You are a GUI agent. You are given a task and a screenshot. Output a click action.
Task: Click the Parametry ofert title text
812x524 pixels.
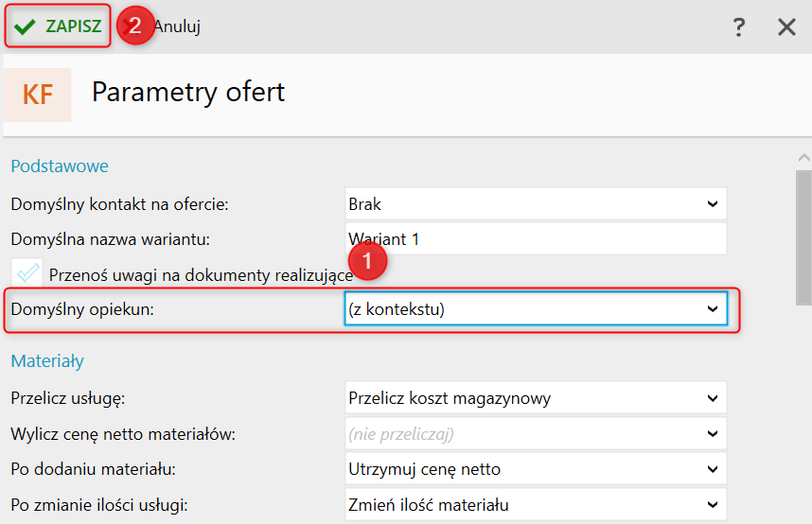[x=188, y=93]
